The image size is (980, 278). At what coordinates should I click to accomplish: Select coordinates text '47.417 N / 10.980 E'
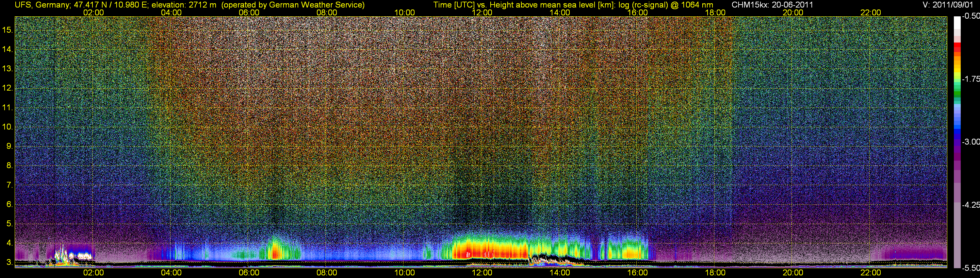[x=110, y=5]
